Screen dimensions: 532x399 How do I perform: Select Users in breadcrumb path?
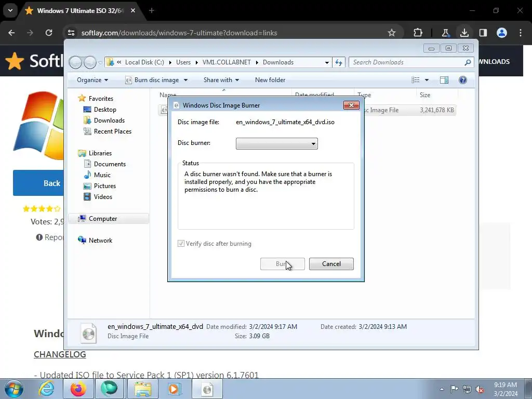183,62
